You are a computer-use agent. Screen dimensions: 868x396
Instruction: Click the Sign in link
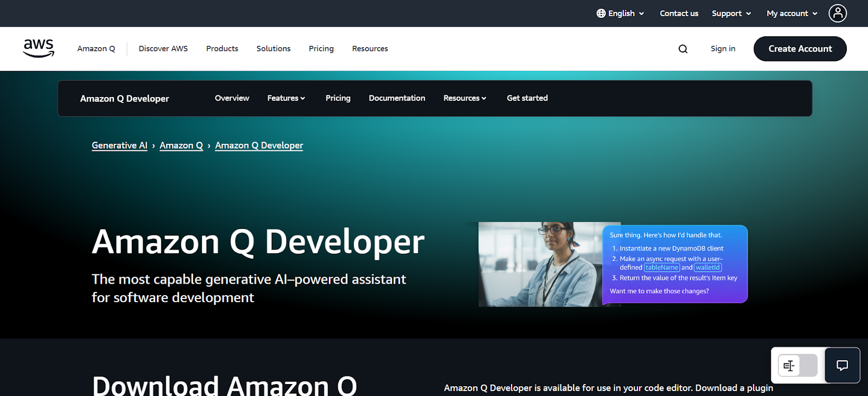coord(723,49)
